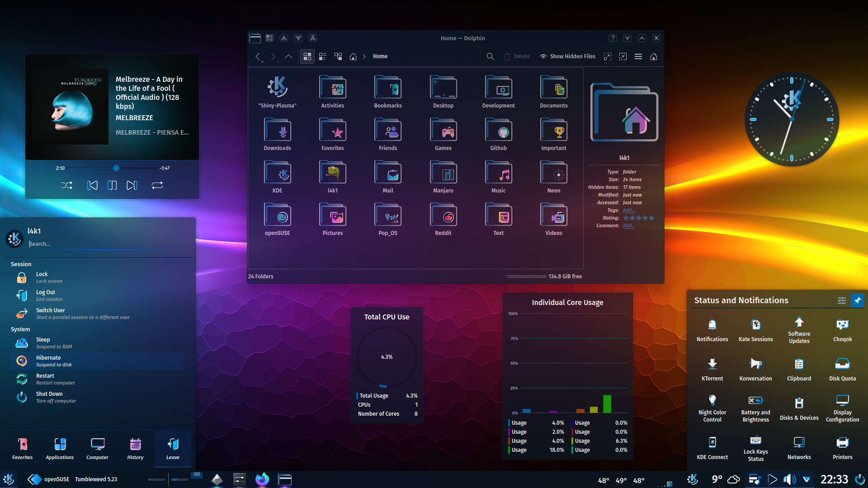Choose Hibernate in System list
This screenshot has height=488, width=868.
98,361
